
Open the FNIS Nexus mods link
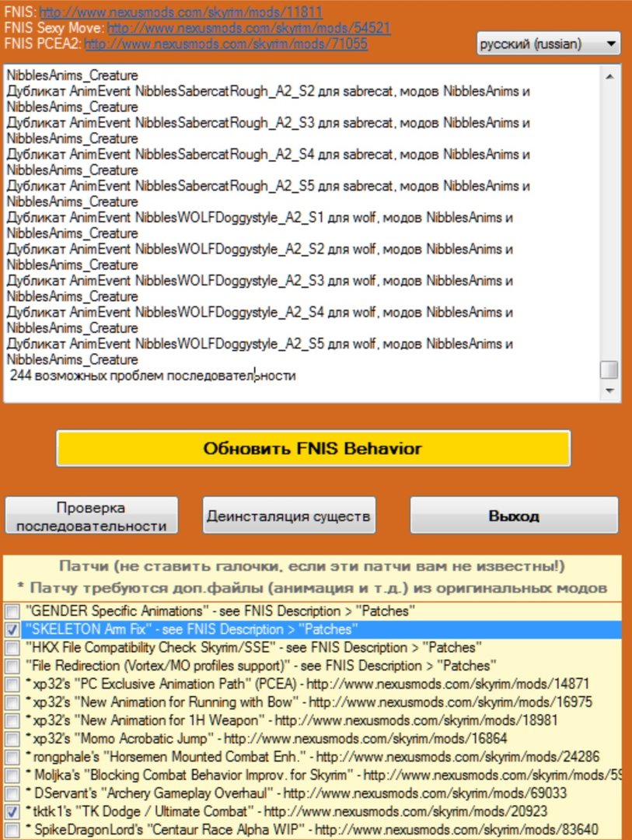pyautogui.click(x=180, y=12)
